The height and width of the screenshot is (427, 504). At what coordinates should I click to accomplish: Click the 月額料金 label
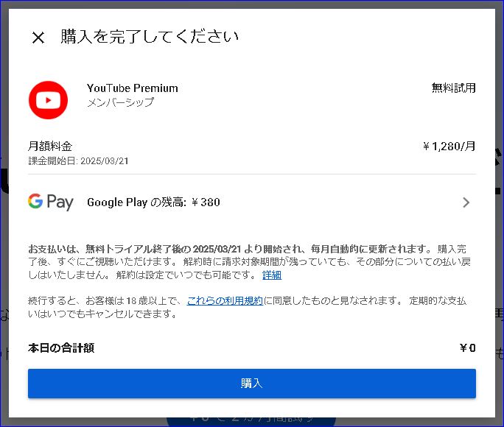click(50, 147)
